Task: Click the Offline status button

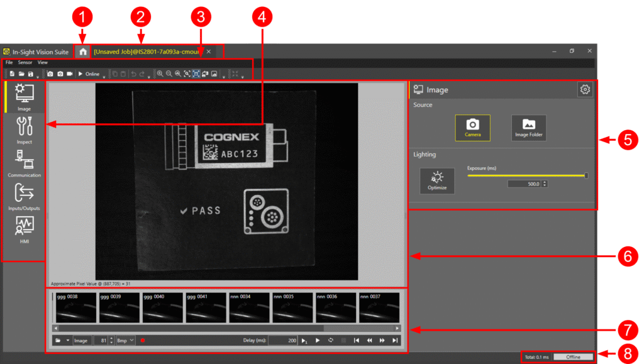Action: 573,357
